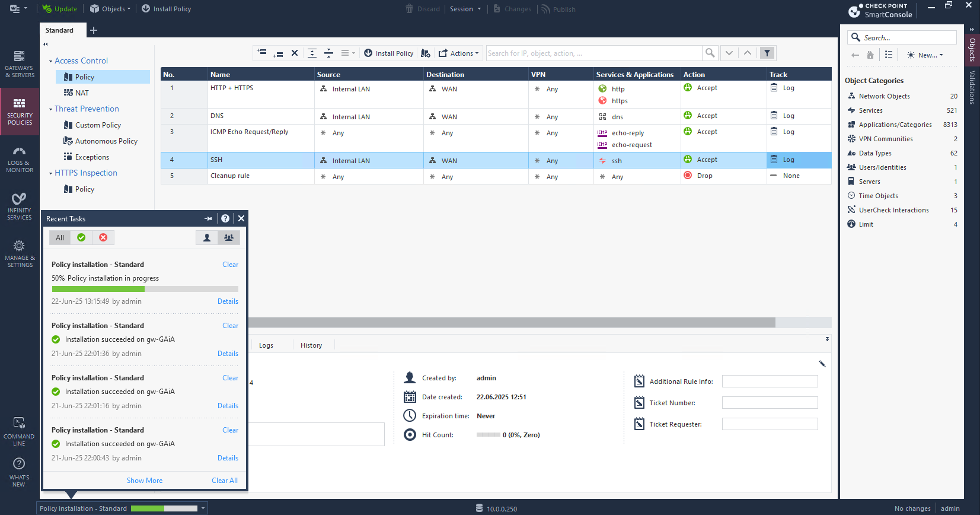Open a new policy tab with plus
This screenshot has height=515, width=980.
point(94,30)
